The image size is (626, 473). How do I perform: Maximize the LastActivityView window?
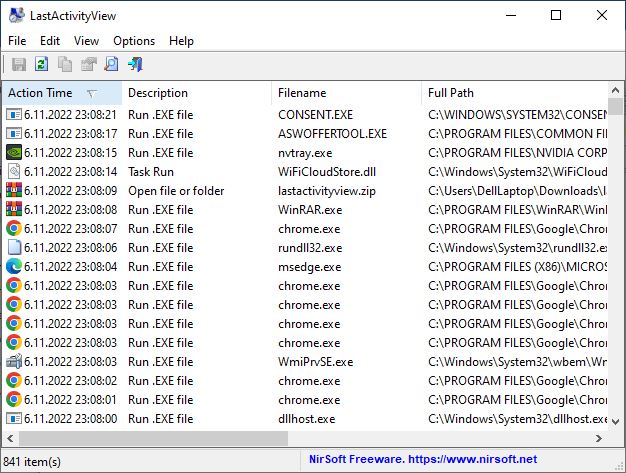[x=556, y=15]
